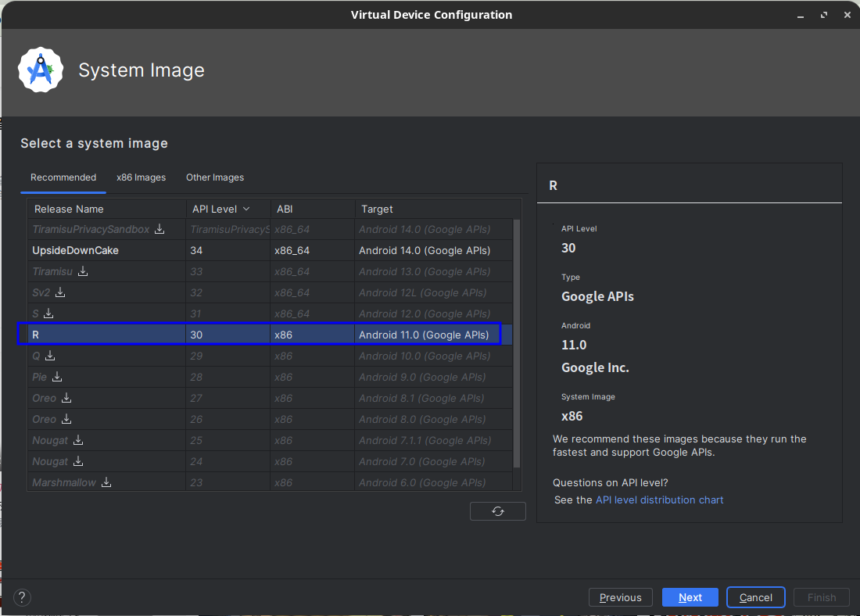Download the Marshmallow system image

(106, 482)
